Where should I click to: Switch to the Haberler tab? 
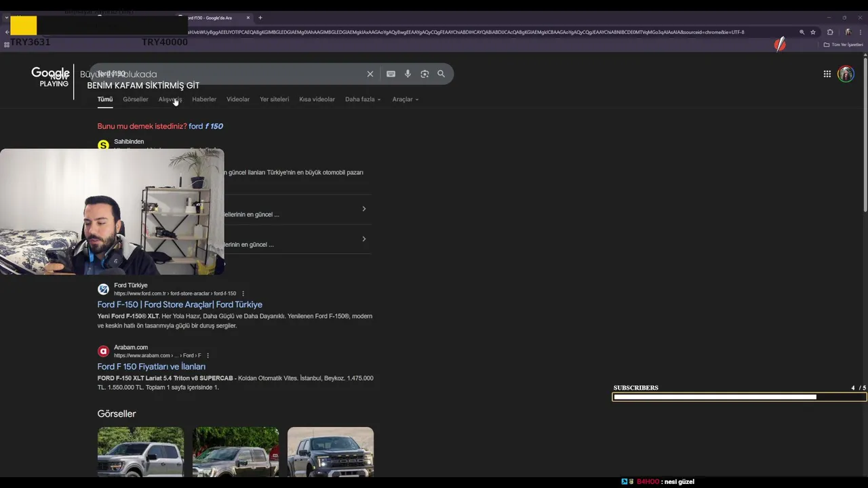point(204,99)
